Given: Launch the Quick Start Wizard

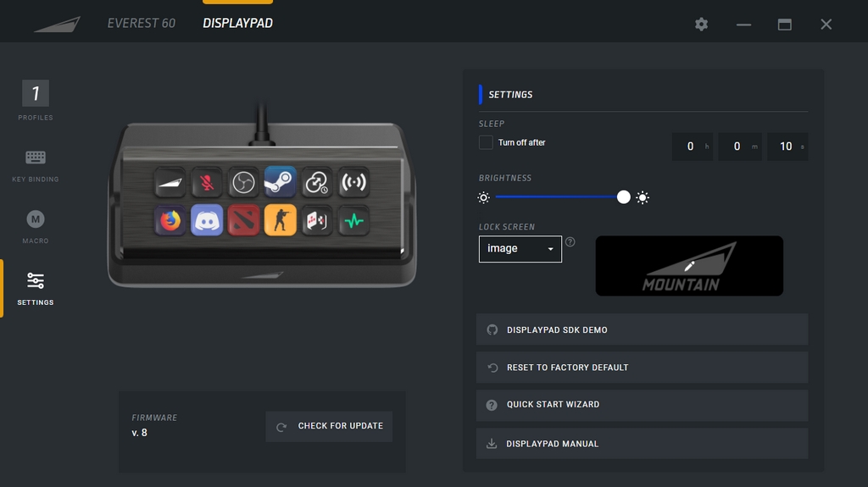Looking at the screenshot, I should (643, 405).
